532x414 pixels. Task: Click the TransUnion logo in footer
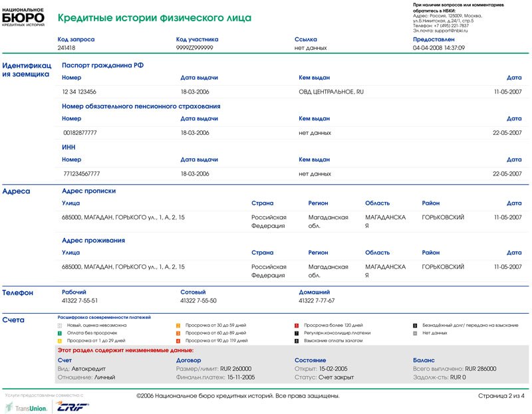coord(27,408)
